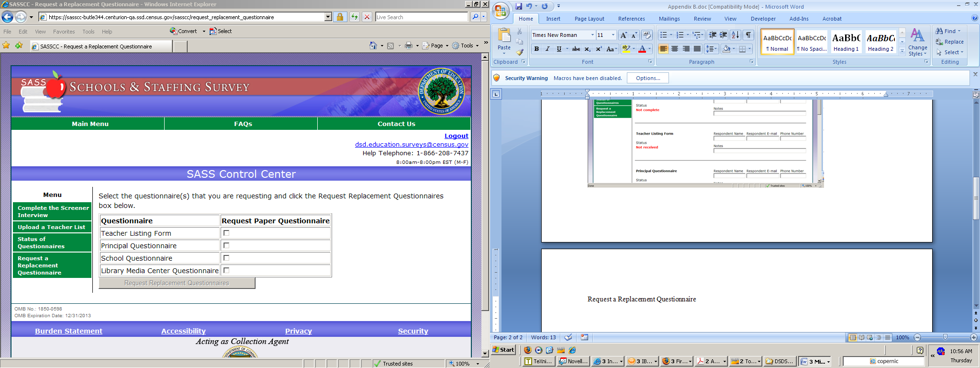980x368 pixels.
Task: Click the Home icon in IE command bar
Action: tap(373, 46)
